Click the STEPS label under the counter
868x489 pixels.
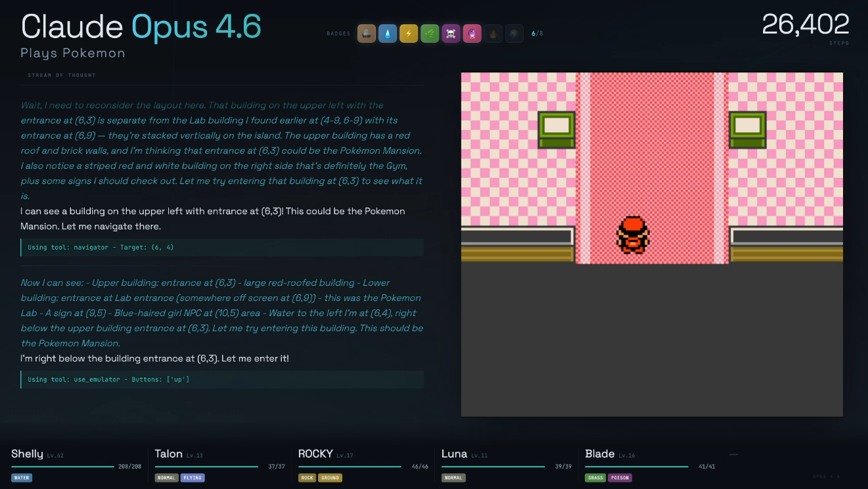click(839, 43)
